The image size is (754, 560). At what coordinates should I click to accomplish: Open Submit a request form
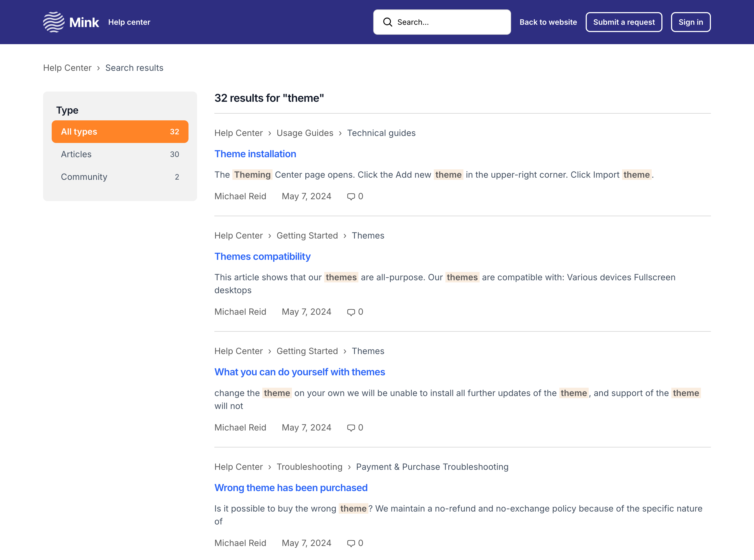pos(624,22)
